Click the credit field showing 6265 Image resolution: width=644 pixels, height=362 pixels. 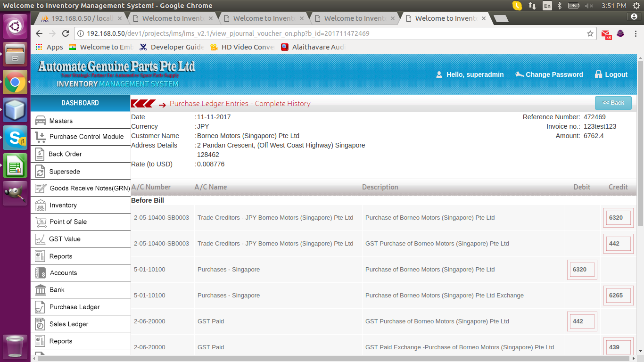618,296
